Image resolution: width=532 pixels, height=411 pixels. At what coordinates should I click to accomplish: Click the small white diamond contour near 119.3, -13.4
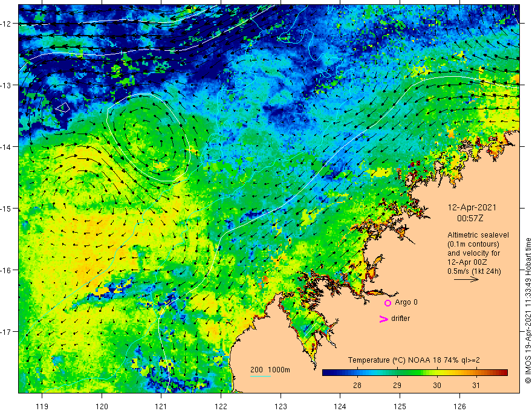coord(63,108)
